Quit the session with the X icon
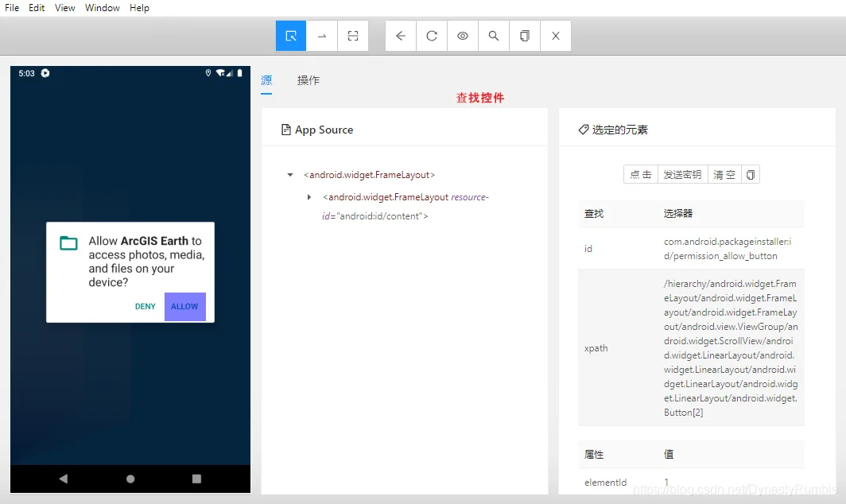Viewport: 846px width, 504px height. tap(556, 36)
